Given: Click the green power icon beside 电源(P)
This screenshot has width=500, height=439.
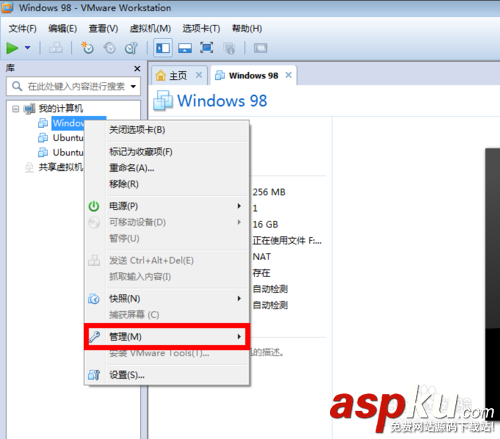Looking at the screenshot, I should (x=94, y=206).
